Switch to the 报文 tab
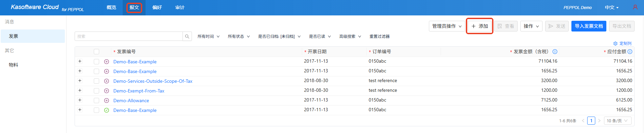This screenshot has width=644, height=133. (x=134, y=7)
